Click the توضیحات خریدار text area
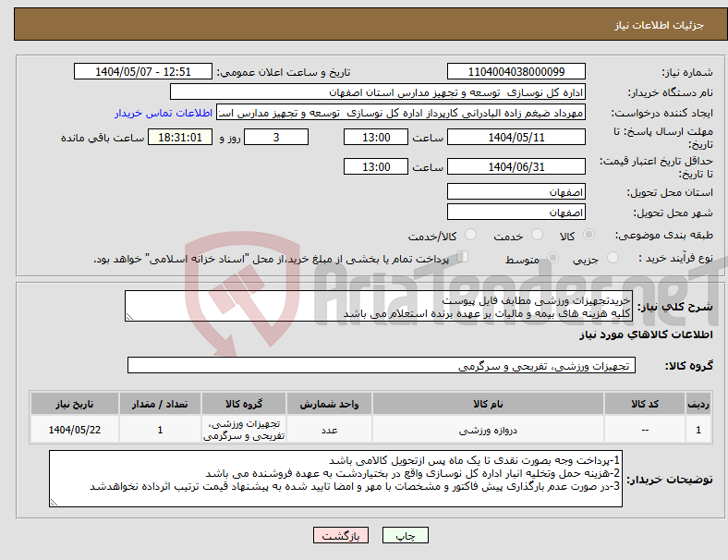The height and width of the screenshot is (560, 728). click(x=335, y=479)
